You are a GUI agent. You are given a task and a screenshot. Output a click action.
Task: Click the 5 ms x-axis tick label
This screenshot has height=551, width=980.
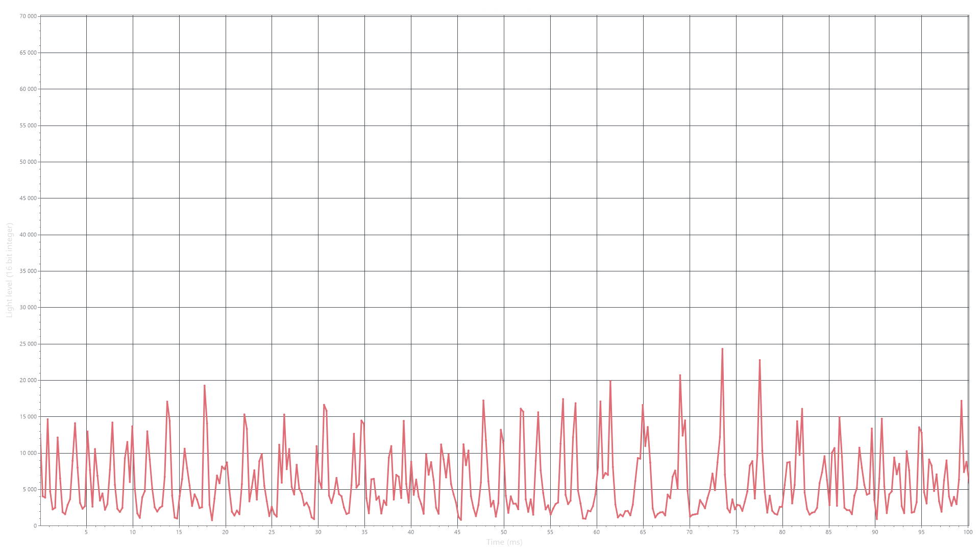click(x=86, y=532)
